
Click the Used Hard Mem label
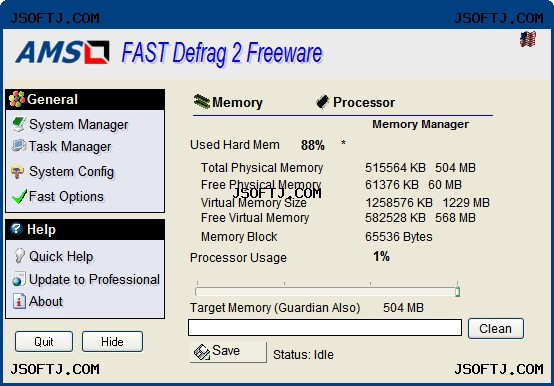pos(235,145)
